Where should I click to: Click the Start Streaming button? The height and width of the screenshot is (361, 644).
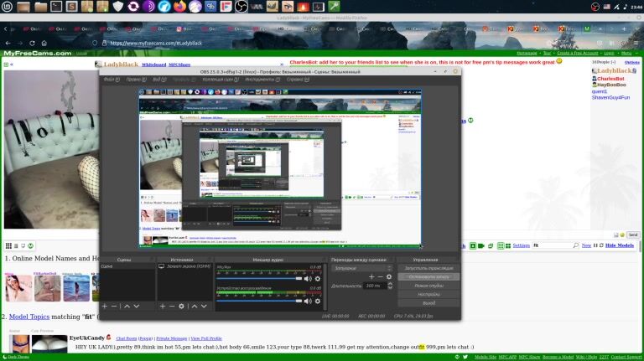(428, 267)
